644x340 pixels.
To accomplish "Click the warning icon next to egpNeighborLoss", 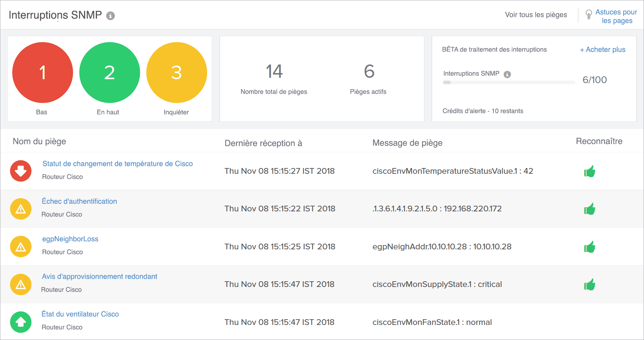I will (20, 246).
